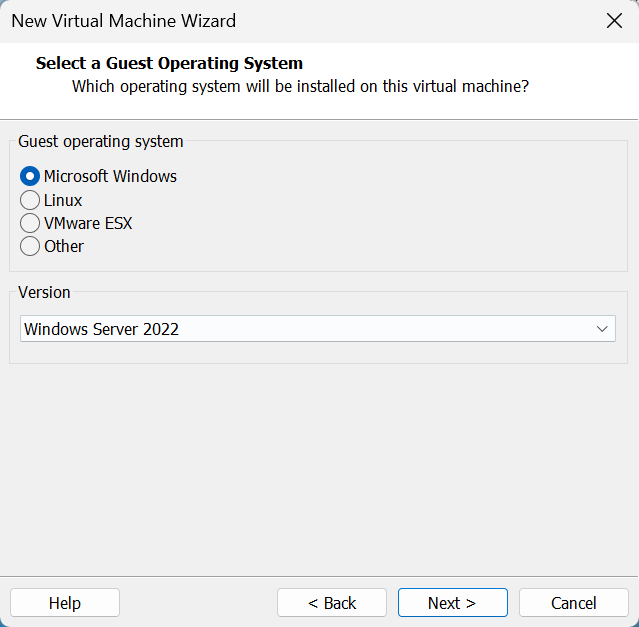The height and width of the screenshot is (627, 639).
Task: Select the Microsoft Windows radio button
Action: [30, 176]
